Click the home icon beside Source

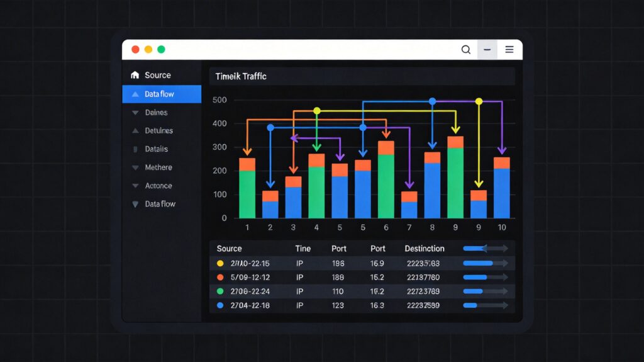[135, 76]
